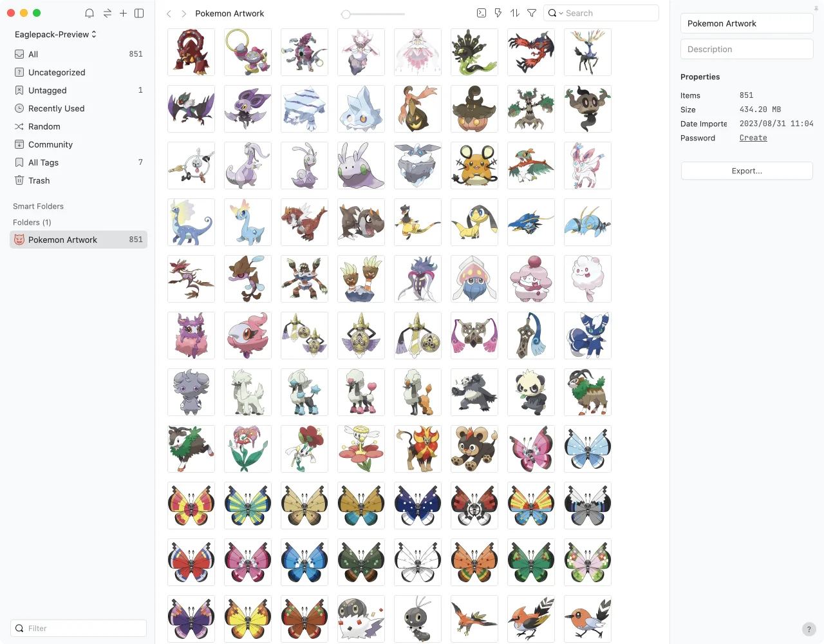Select the Klefki thumbnail
The height and width of the screenshot is (644, 824).
pos(191,166)
